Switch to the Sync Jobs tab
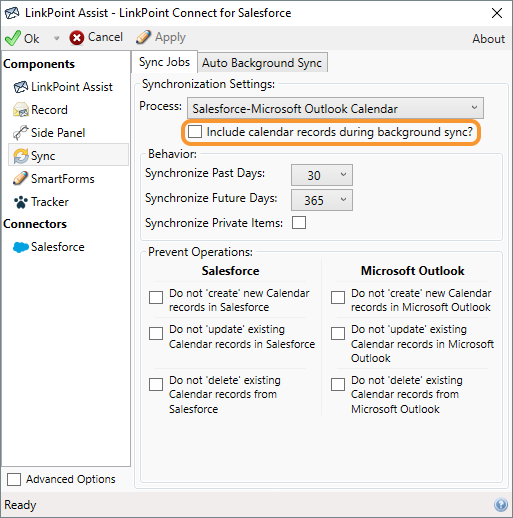Image resolution: width=513 pixels, height=518 pixels. tap(165, 62)
